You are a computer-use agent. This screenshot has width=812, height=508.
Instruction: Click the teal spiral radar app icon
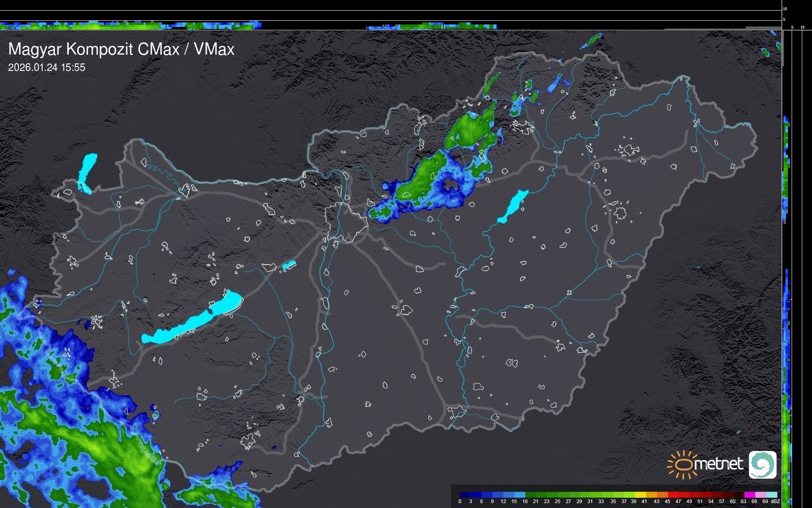pos(762,465)
